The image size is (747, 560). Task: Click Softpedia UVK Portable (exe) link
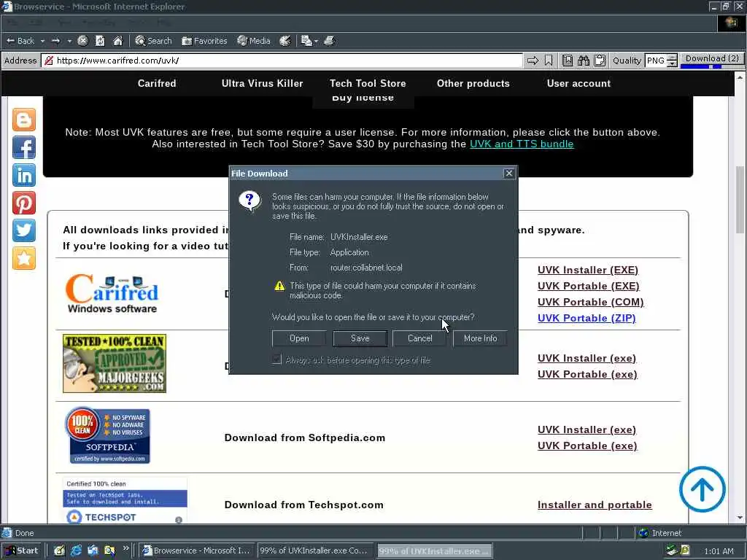pos(587,446)
